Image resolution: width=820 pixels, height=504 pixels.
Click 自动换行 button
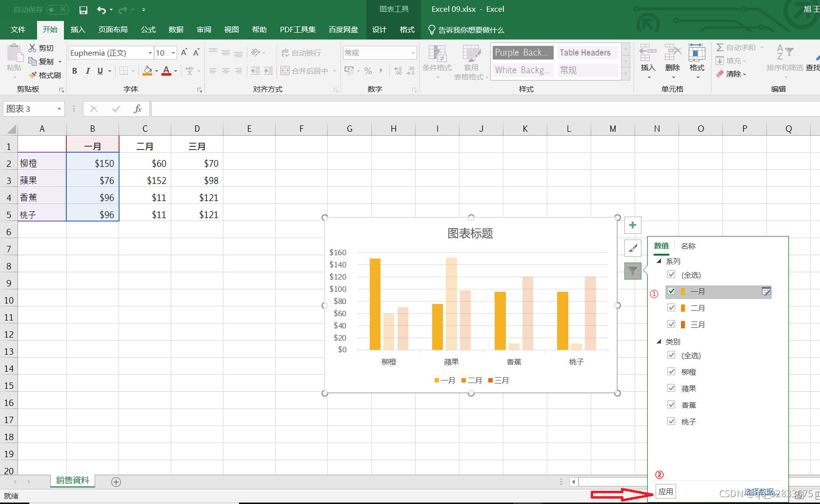pyautogui.click(x=301, y=53)
